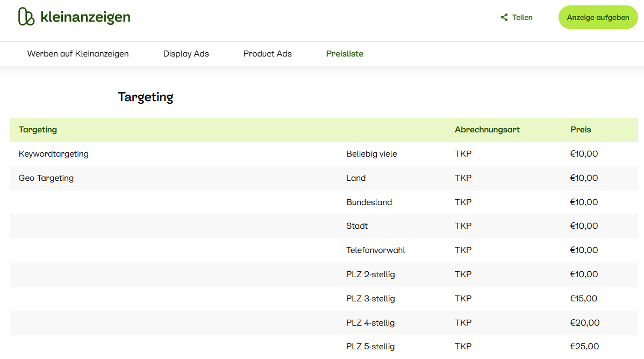The image size is (644, 359).
Task: Click the PLZ 3-stellig table cell
Action: [370, 299]
